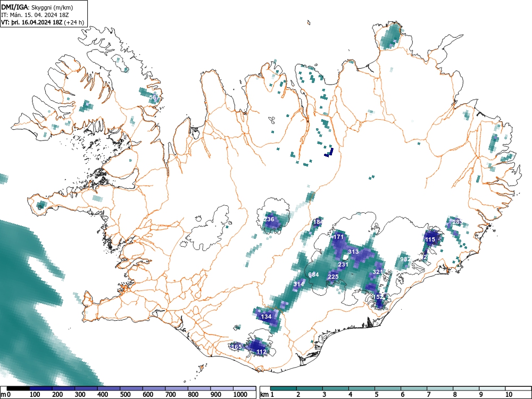
Task: Click the visibility value 567 in the Westfjords
Action: tap(154, 97)
